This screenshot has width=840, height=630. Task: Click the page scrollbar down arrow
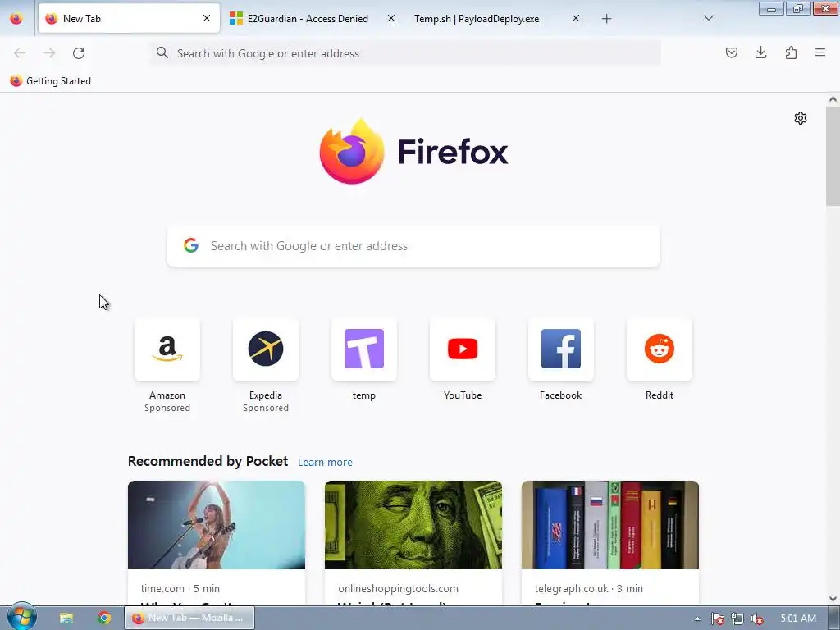[833, 598]
